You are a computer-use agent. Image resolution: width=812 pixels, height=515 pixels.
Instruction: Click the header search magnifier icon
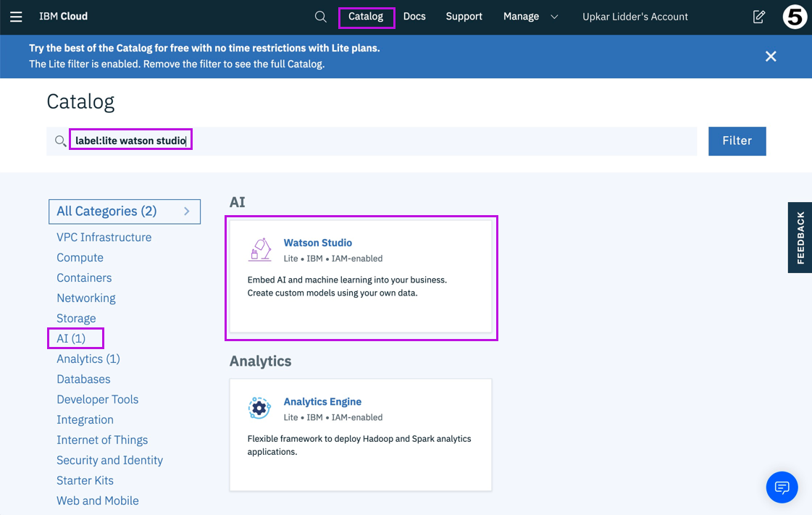click(321, 17)
